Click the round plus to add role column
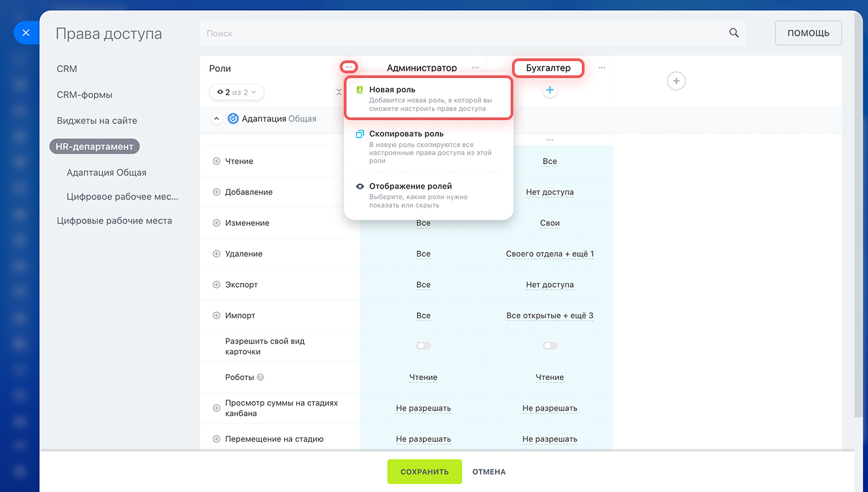The image size is (868, 492). [676, 81]
